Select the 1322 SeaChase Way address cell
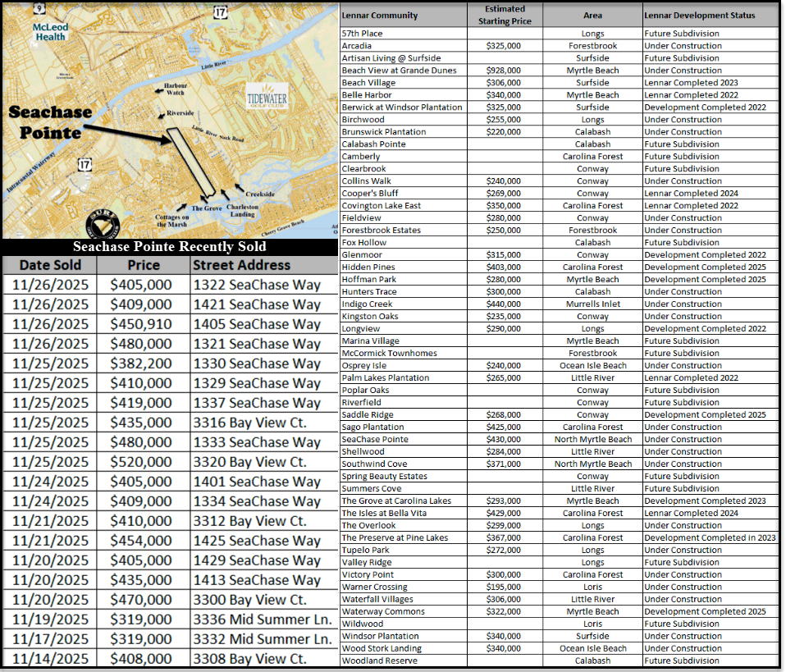Screen dimensions: 786x672 tap(257, 285)
